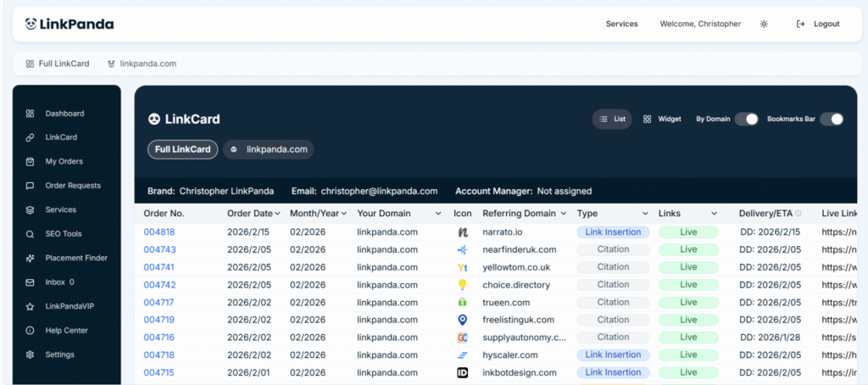Click the theme toggle sun icon
Screen dimensions: 868x385
pos(764,24)
